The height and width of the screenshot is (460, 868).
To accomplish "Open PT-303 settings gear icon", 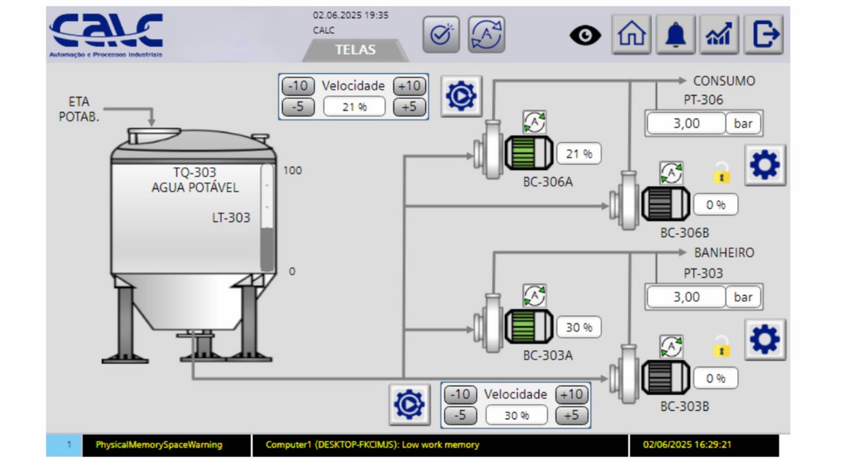I will coord(765,338).
